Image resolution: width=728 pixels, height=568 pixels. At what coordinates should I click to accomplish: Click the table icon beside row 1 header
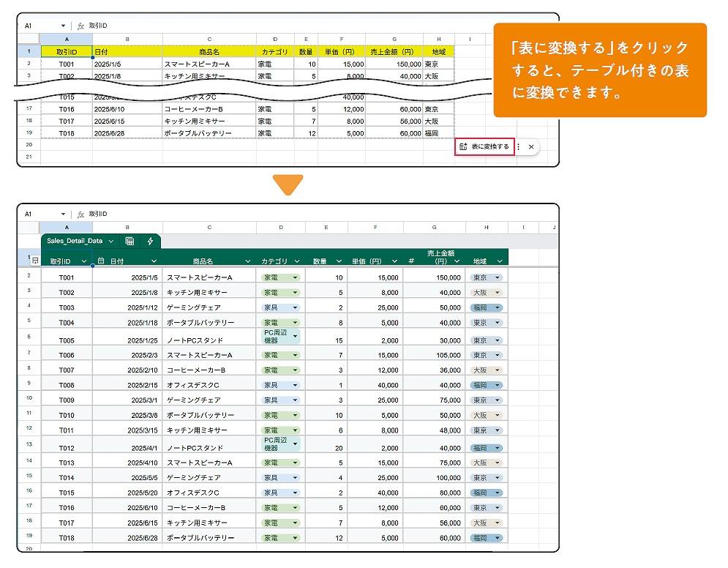tap(35, 261)
